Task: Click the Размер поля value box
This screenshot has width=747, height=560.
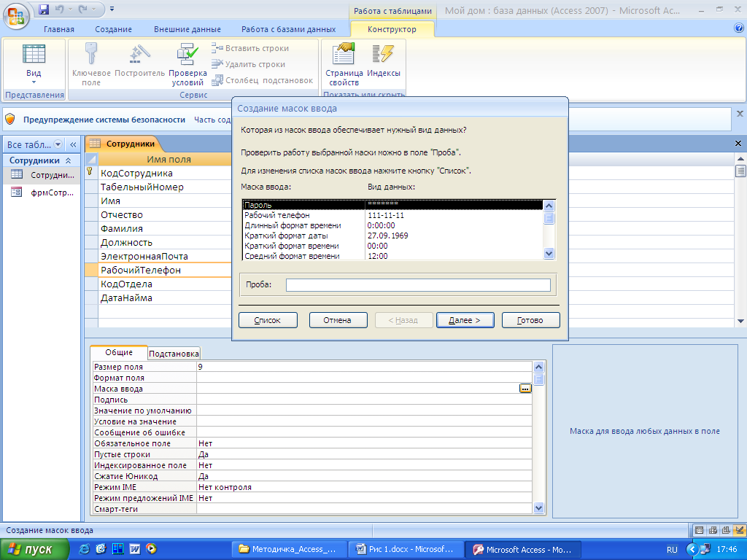Action: click(x=364, y=367)
